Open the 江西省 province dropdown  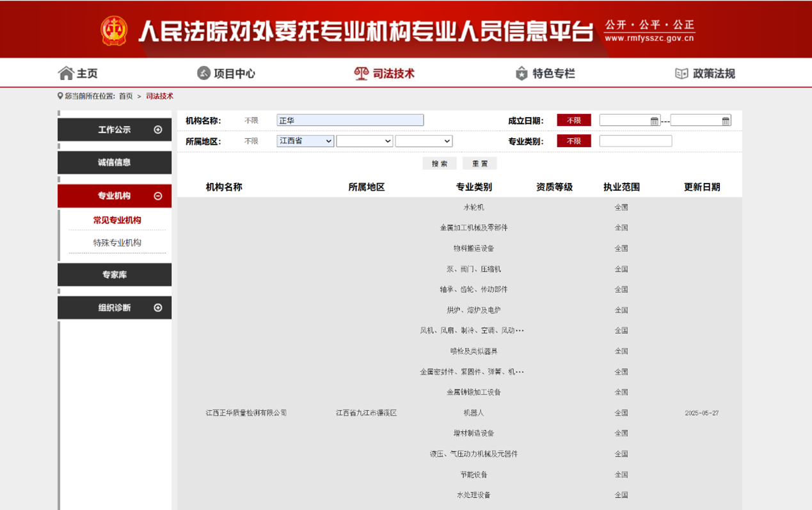pyautogui.click(x=305, y=141)
